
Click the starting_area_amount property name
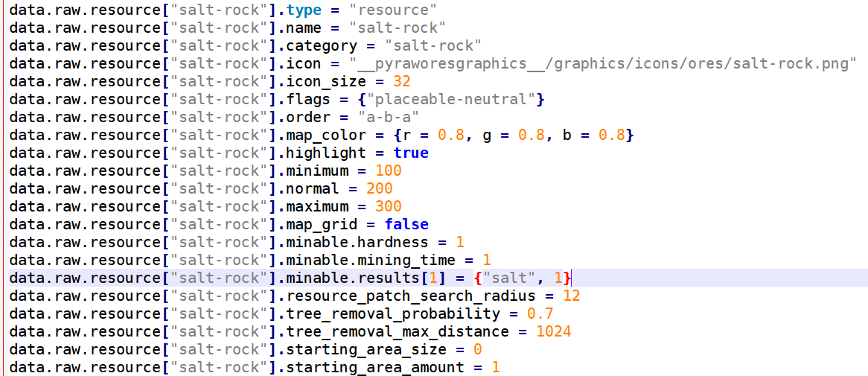pos(375,368)
